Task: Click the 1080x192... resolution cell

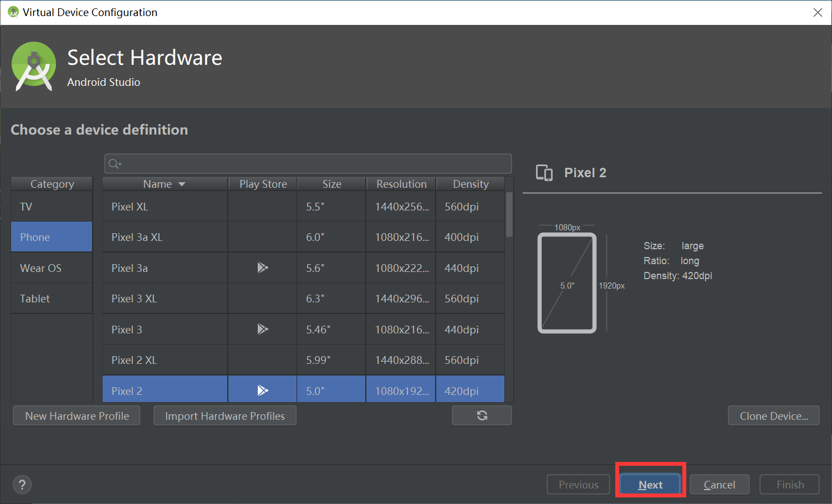Action: pos(401,389)
